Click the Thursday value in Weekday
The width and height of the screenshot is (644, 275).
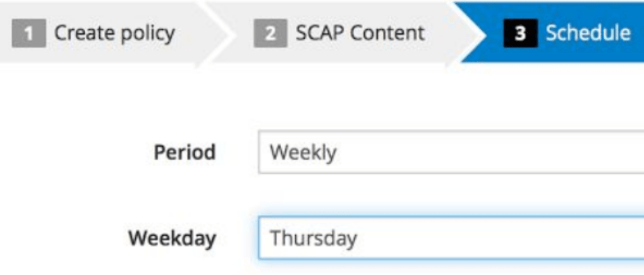coord(313,239)
